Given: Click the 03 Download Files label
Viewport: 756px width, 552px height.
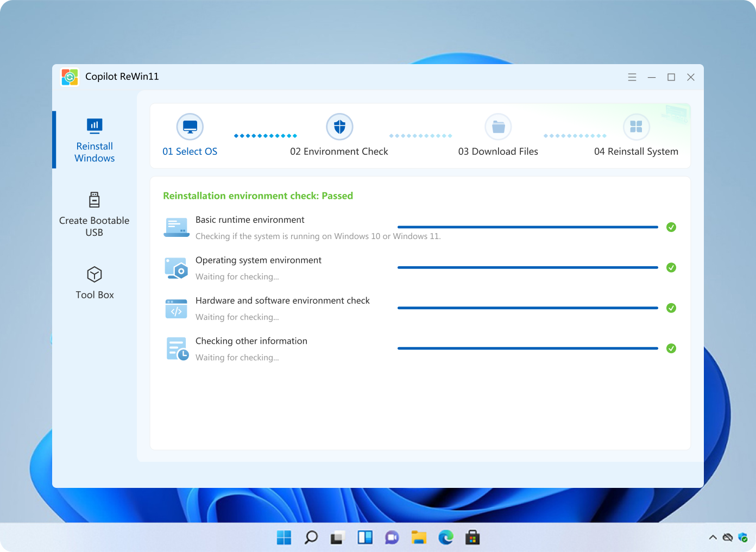Looking at the screenshot, I should tap(498, 152).
